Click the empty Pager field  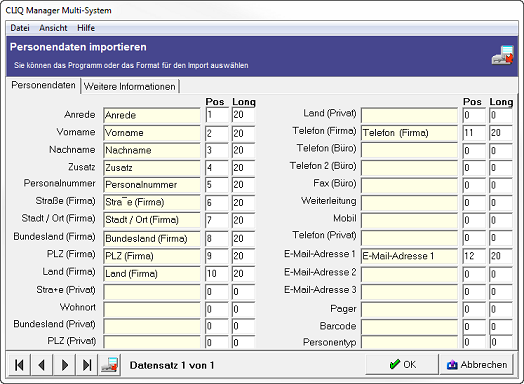pyautogui.click(x=409, y=309)
